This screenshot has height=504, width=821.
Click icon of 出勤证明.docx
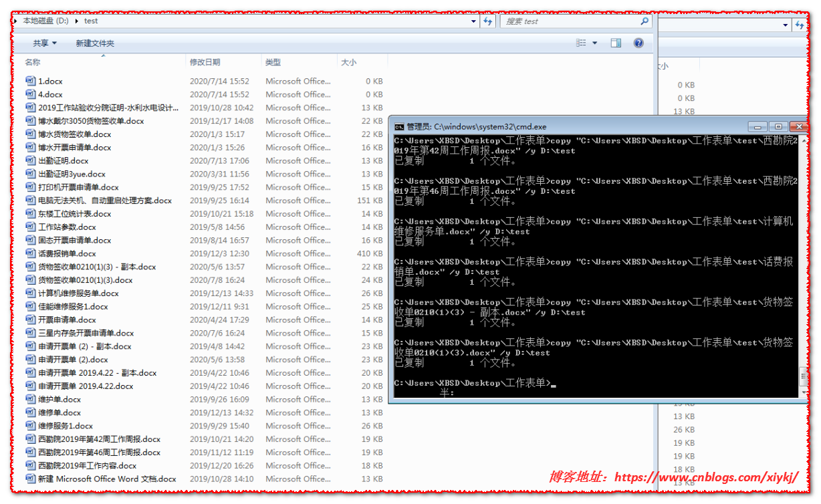(31, 160)
